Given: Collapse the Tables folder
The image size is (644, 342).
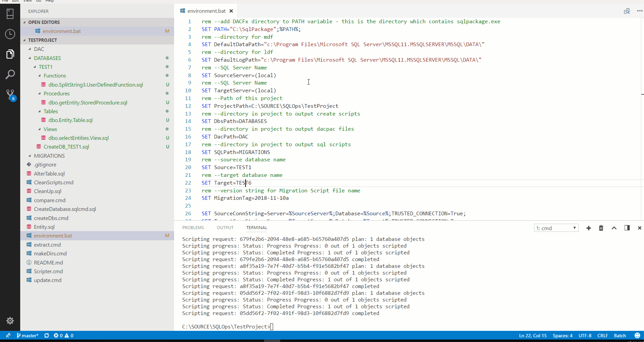Looking at the screenshot, I should (97, 112).
